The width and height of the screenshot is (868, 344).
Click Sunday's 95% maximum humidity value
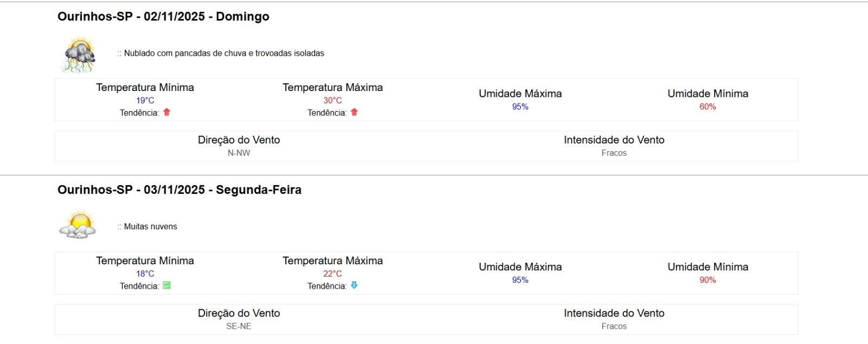point(520,107)
